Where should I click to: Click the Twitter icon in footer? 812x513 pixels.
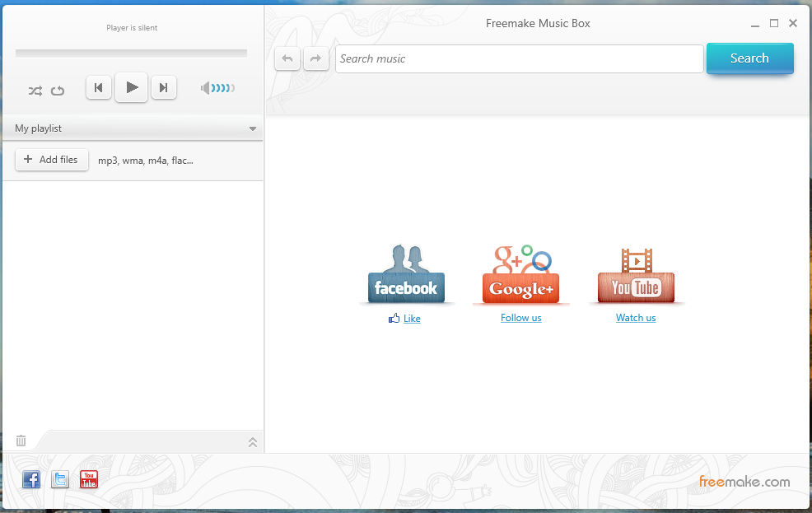pos(60,479)
